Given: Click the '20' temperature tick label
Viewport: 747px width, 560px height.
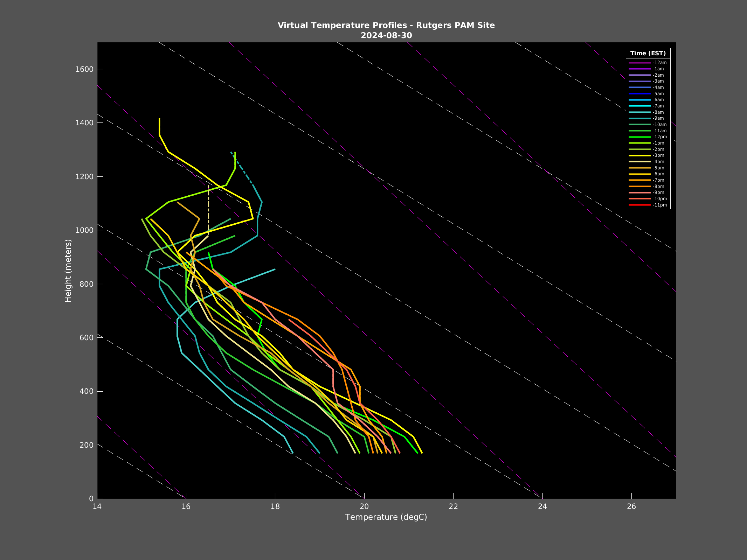Looking at the screenshot, I should pos(364,506).
